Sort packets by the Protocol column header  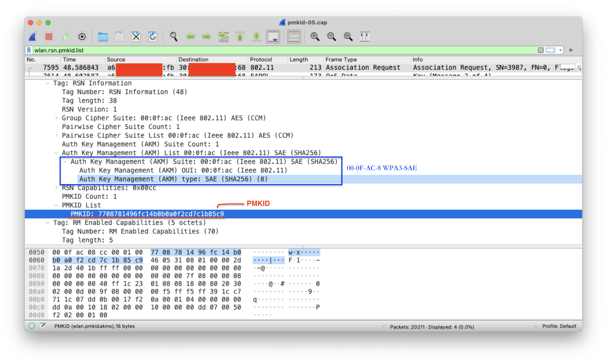(x=261, y=60)
